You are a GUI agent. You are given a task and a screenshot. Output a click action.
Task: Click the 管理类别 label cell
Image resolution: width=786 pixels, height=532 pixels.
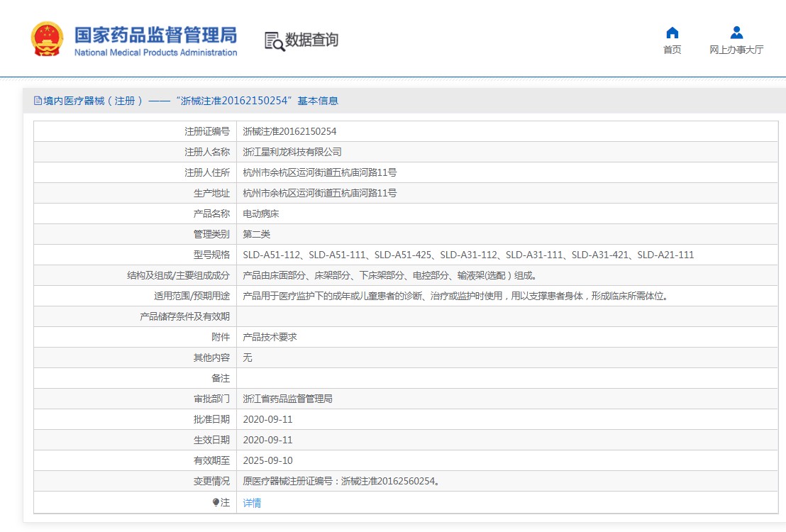135,234
